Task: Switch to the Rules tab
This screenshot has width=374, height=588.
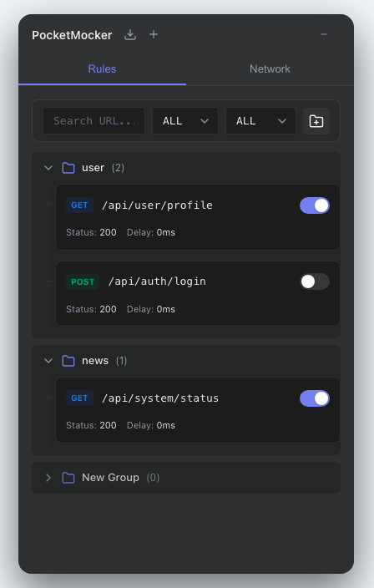Action: [102, 69]
